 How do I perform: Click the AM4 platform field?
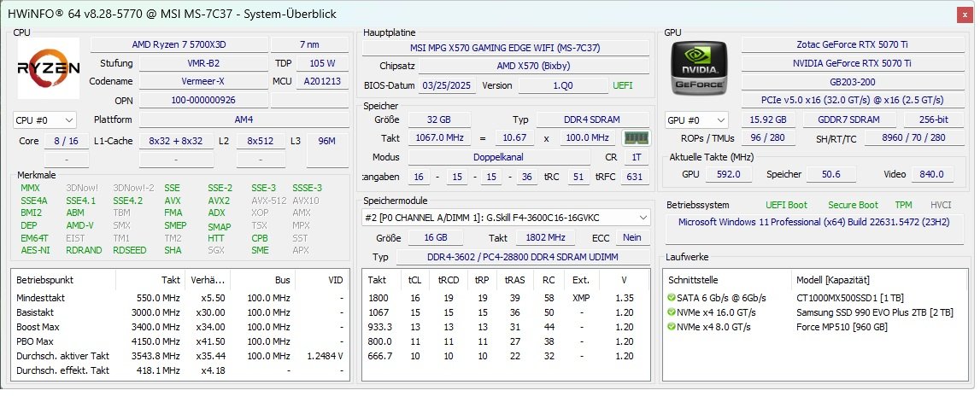tap(244, 119)
